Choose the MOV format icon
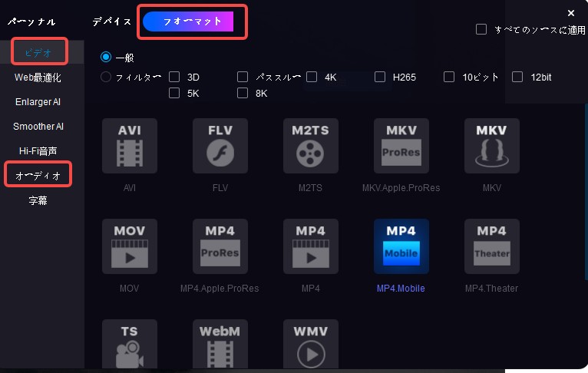 point(130,246)
